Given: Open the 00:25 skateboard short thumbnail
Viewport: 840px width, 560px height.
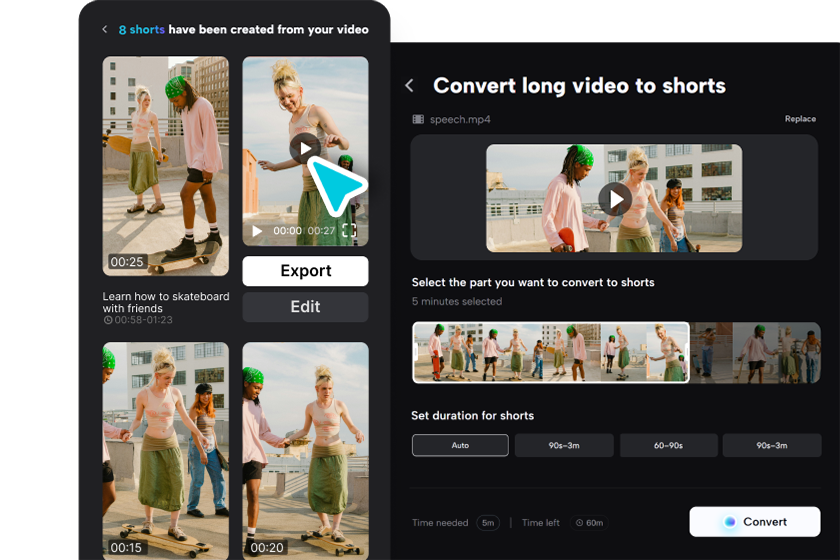Looking at the screenshot, I should [x=166, y=166].
